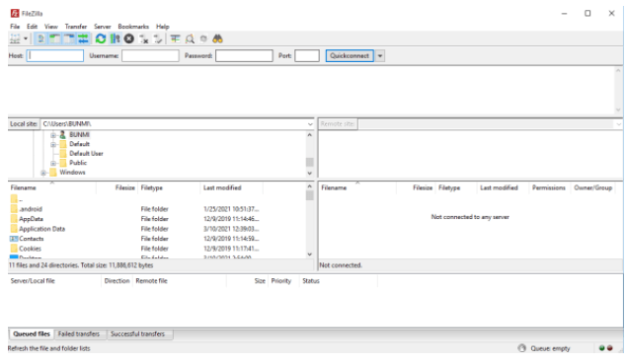Click local file list scrollbar down arrow
626x364 pixels.
click(x=309, y=254)
